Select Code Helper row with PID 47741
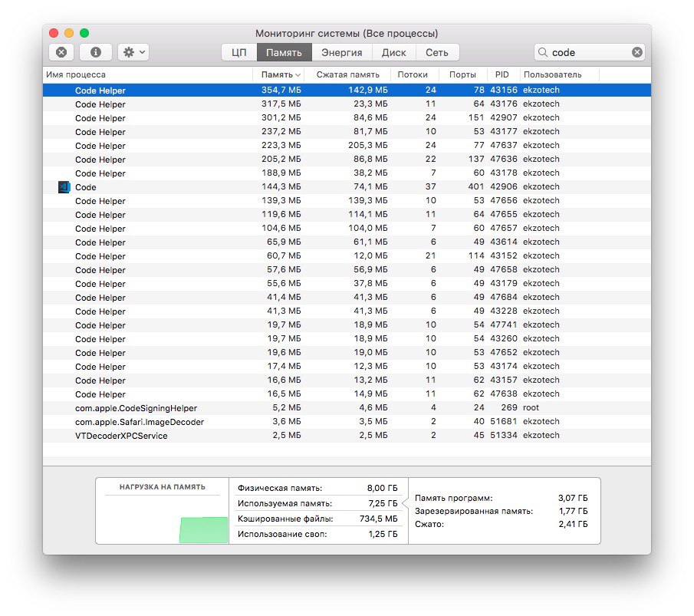This screenshot has width=694, height=616. [347, 324]
